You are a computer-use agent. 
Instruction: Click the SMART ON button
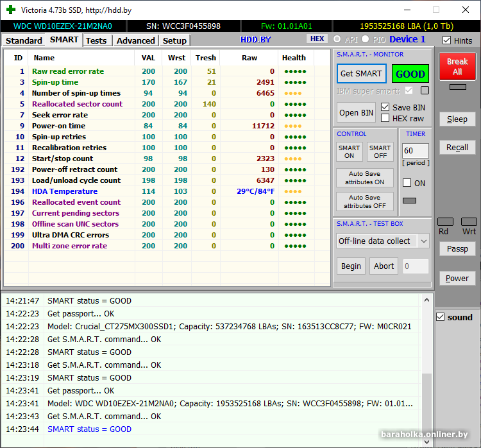point(349,151)
